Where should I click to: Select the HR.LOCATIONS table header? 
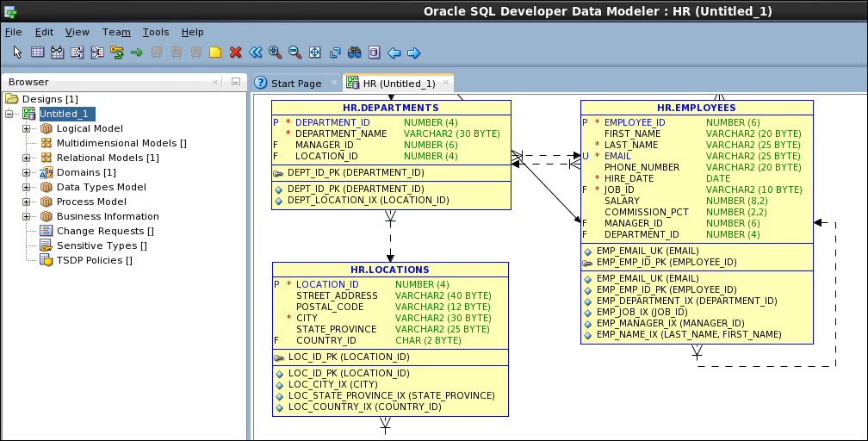point(390,270)
